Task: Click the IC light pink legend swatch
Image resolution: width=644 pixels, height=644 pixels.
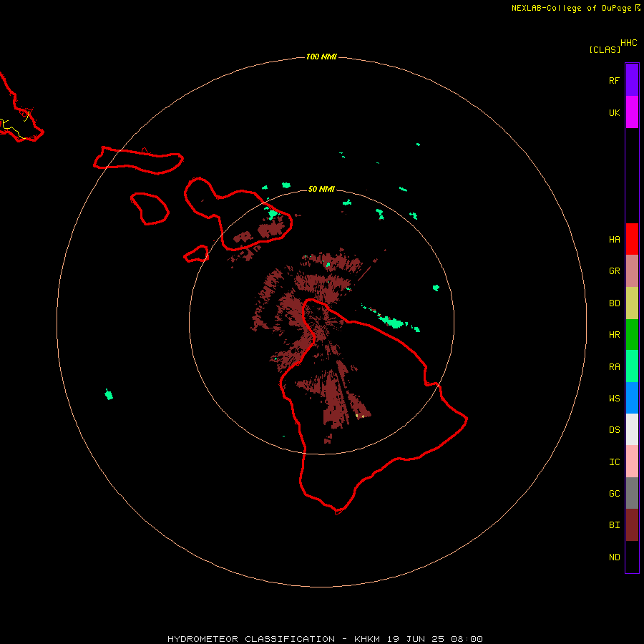Action: click(x=632, y=462)
